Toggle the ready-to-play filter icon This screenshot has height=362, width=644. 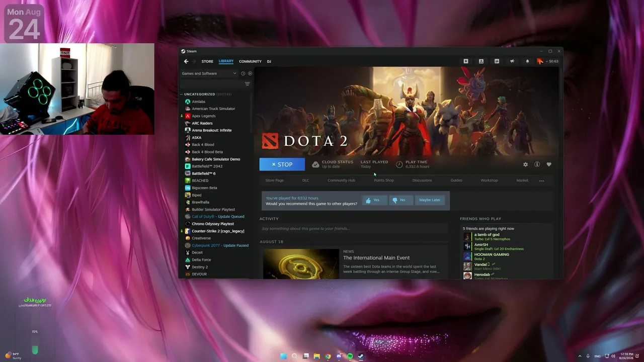click(x=250, y=73)
